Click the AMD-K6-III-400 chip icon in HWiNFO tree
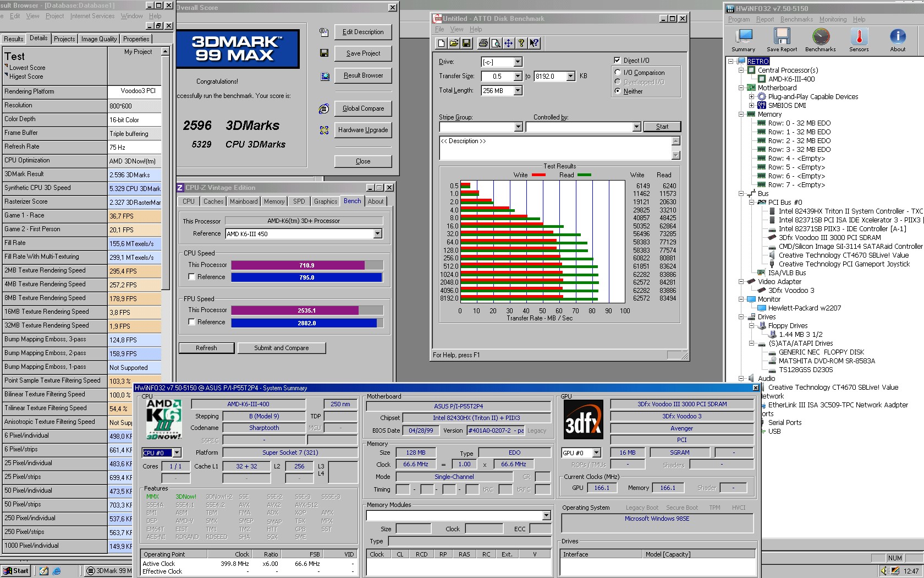This screenshot has height=578, width=924. tap(762, 79)
